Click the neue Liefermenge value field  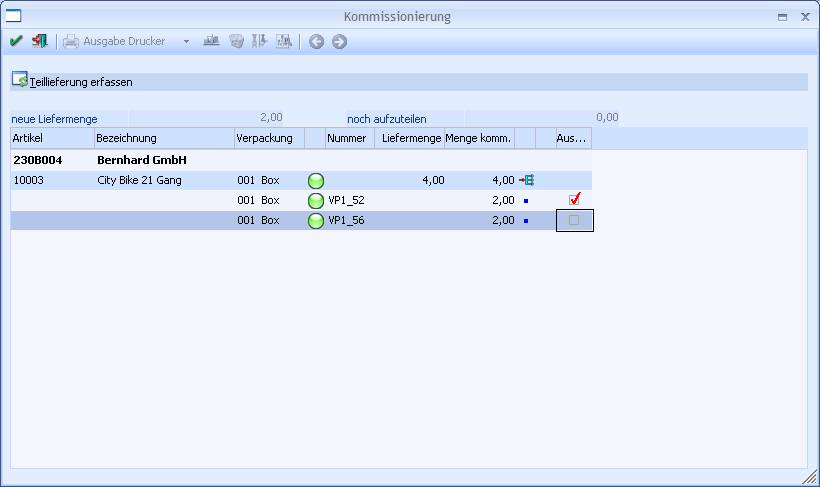pyautogui.click(x=207, y=118)
